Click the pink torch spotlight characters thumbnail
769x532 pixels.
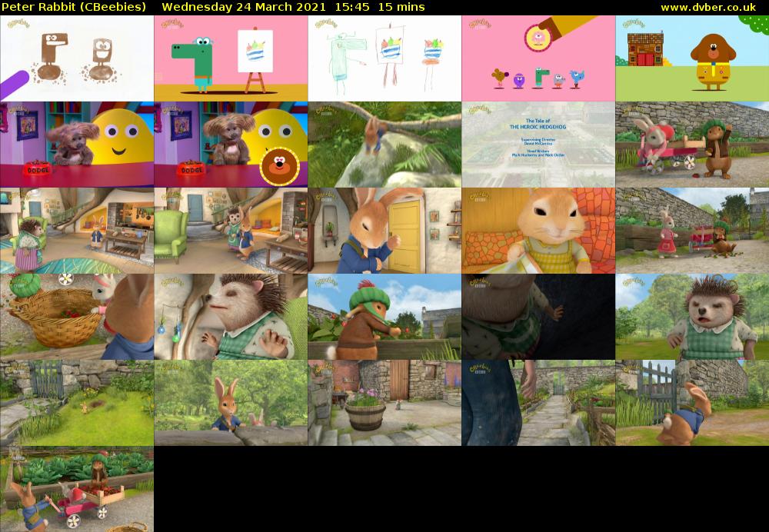(538, 58)
